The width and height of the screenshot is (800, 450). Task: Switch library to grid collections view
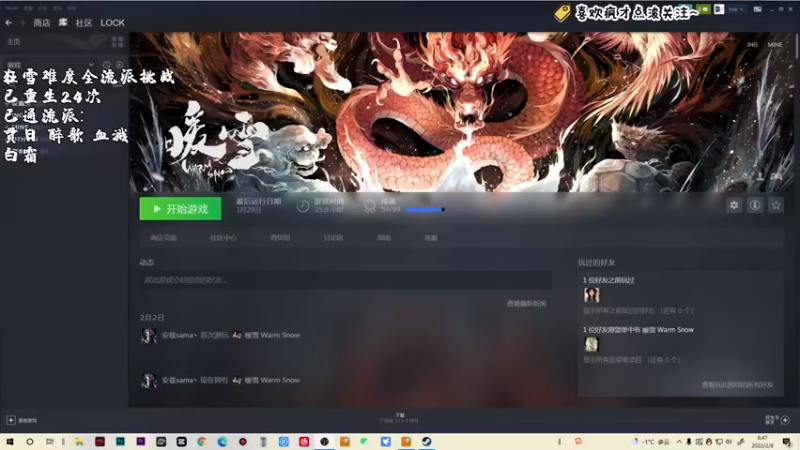pyautogui.click(x=117, y=42)
